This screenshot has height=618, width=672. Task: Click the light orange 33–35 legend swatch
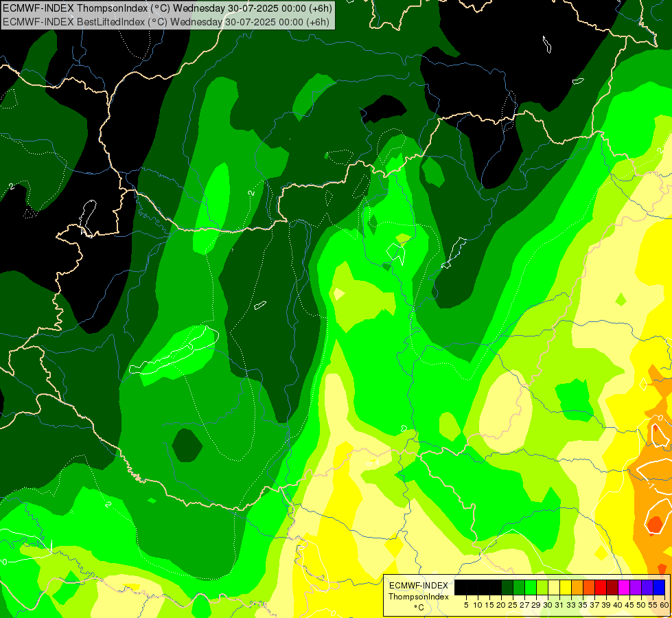click(577, 587)
